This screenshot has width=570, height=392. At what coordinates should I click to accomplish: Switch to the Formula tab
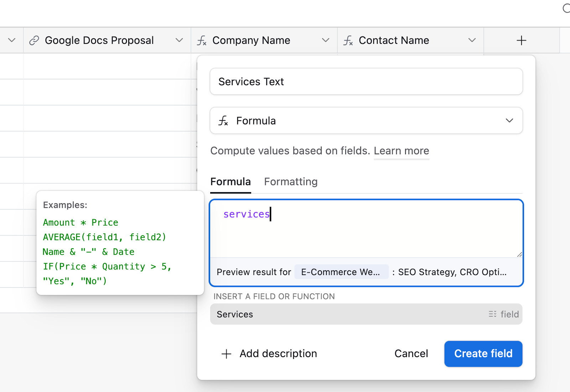[230, 182]
